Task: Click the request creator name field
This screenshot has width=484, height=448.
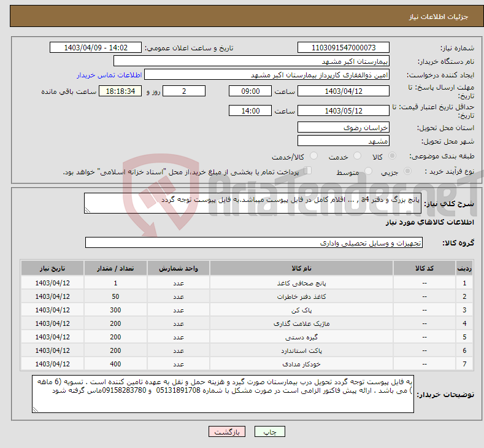Action: coord(267,75)
